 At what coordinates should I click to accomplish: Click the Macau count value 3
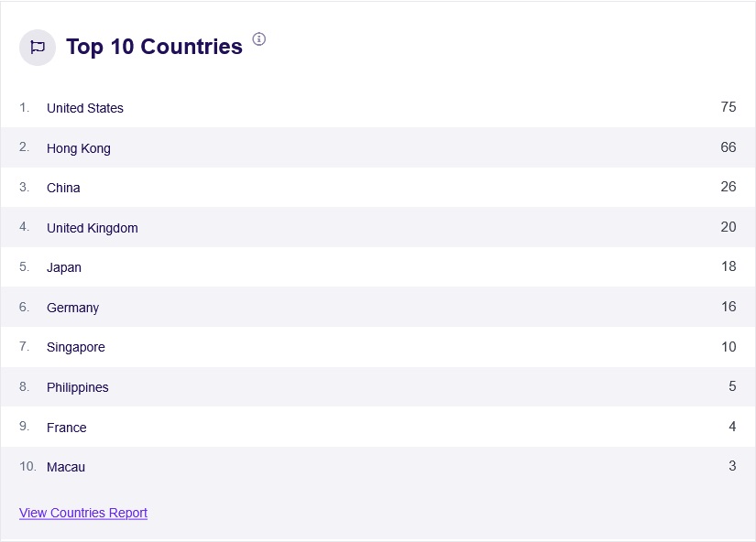pos(732,466)
